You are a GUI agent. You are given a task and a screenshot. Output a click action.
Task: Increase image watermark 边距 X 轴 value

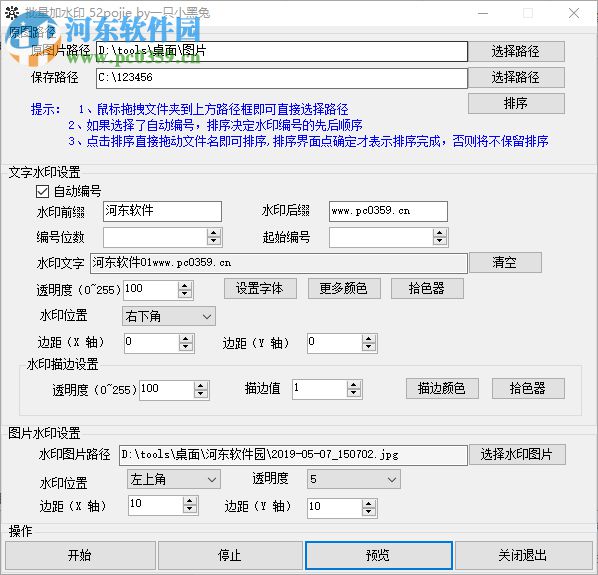190,501
